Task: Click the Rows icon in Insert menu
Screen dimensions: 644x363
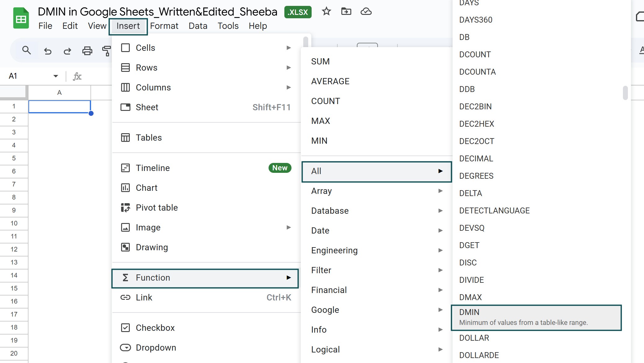Action: [125, 68]
